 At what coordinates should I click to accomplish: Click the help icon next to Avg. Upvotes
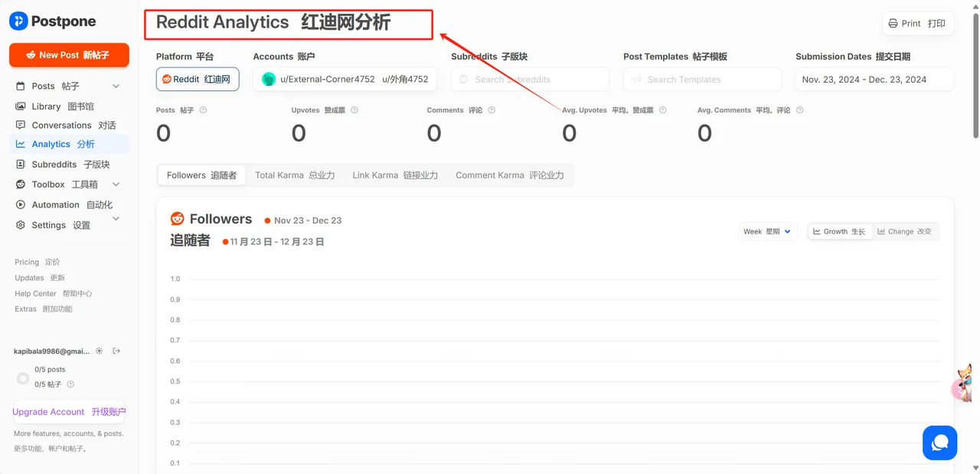click(x=663, y=110)
